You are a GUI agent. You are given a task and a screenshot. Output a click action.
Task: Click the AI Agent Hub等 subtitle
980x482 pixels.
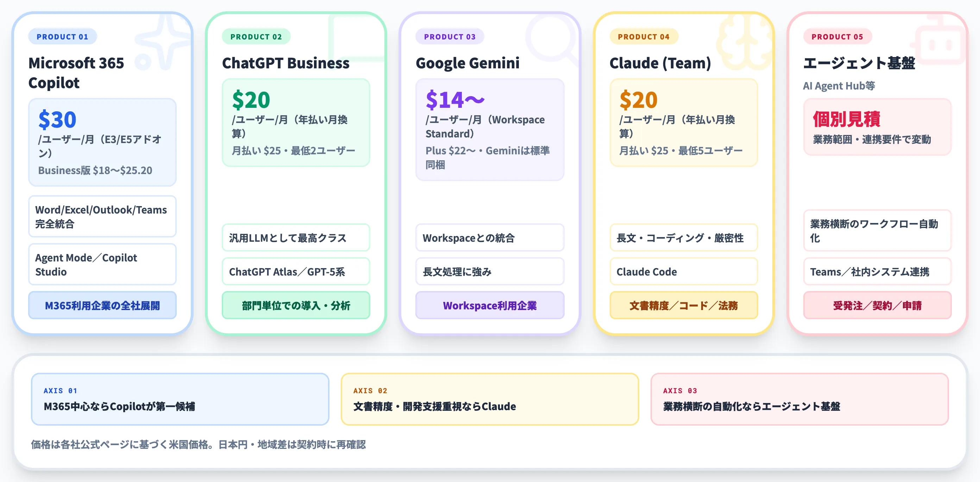click(839, 86)
